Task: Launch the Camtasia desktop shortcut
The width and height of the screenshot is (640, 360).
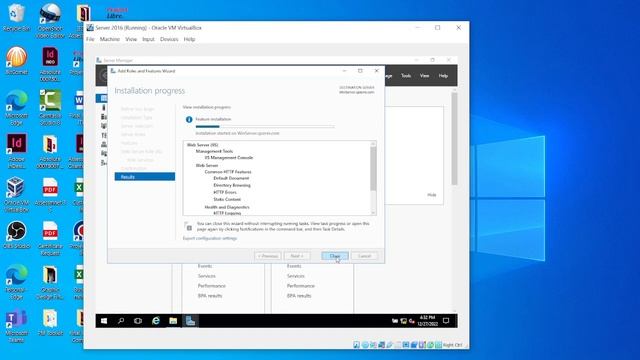Action: 50,107
